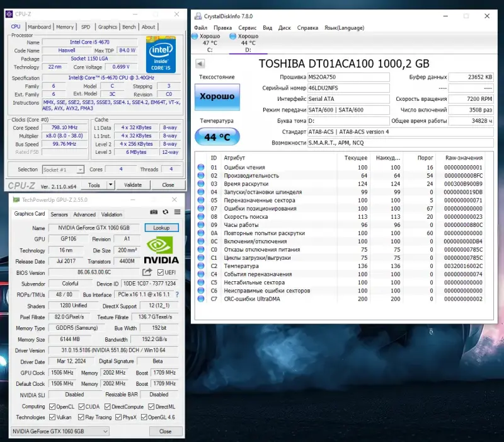The height and width of the screenshot is (442, 504).
Task: Toggle the Ray Tracing checkbox
Action: [x=81, y=417]
